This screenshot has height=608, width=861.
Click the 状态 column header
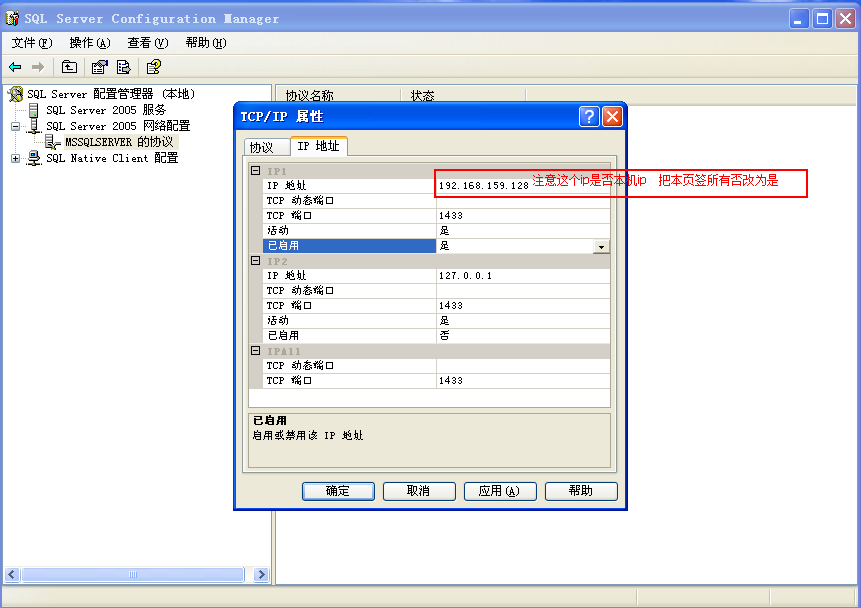point(463,96)
